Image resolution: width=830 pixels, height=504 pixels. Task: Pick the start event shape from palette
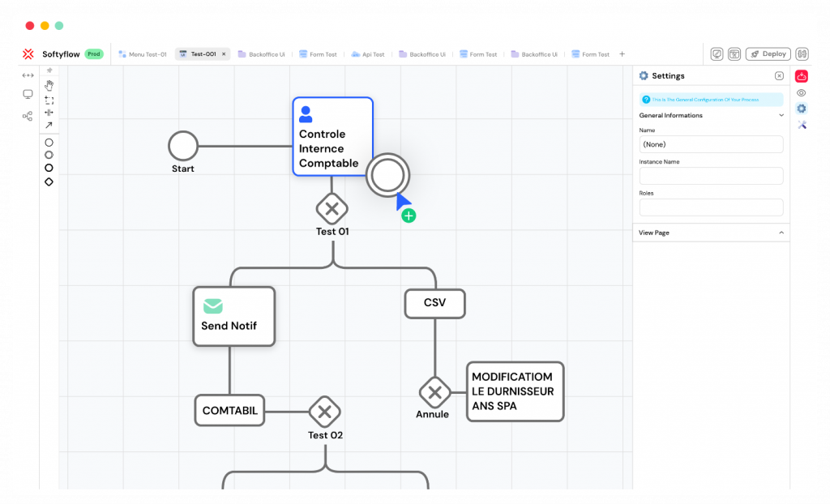(x=49, y=143)
